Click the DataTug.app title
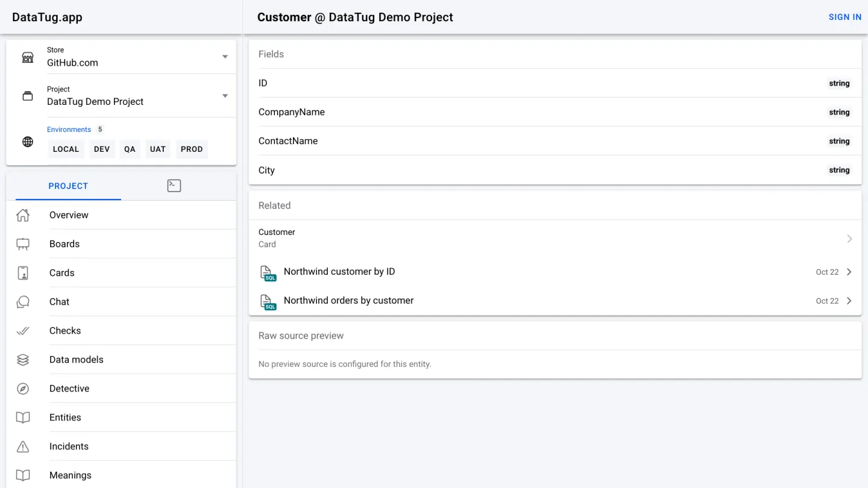 tap(47, 17)
